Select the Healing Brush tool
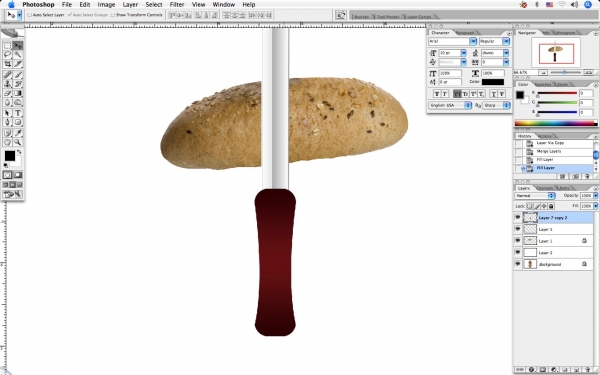600x375 pixels. click(x=7, y=75)
